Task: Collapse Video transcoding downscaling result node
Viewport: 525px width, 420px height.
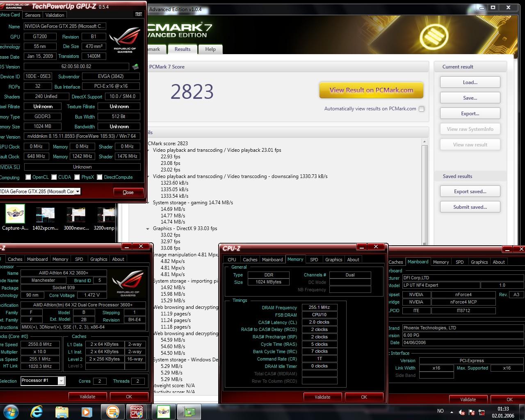Action: (148, 176)
